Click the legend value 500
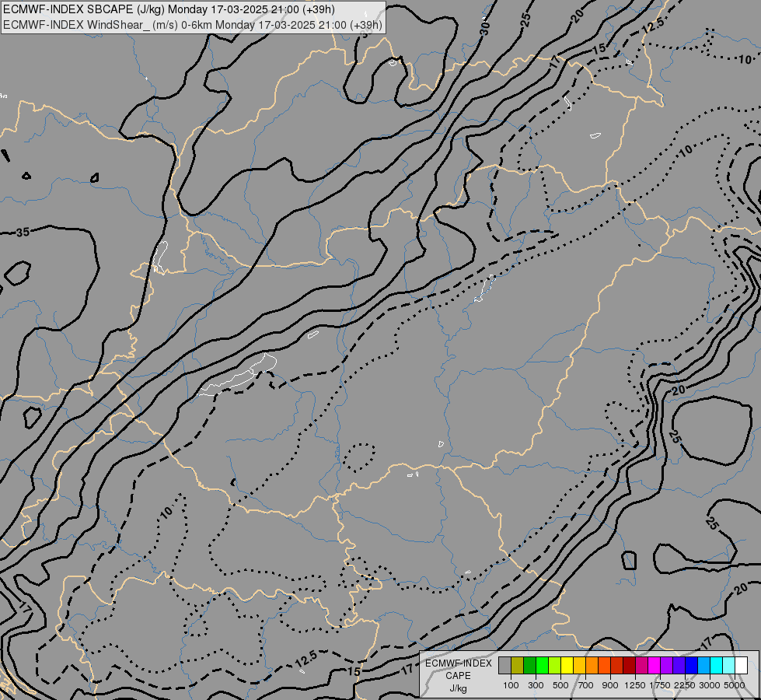This screenshot has height=700, width=761. 560,685
